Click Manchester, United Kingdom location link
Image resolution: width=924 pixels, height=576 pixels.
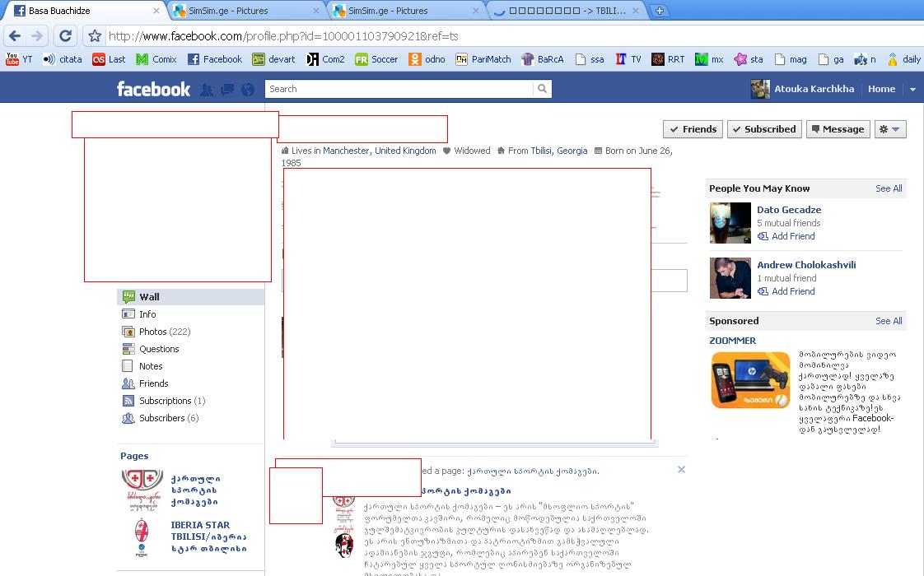380,151
